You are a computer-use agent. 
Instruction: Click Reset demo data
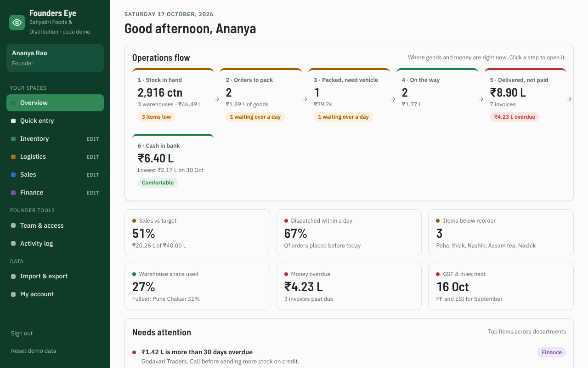pos(34,351)
